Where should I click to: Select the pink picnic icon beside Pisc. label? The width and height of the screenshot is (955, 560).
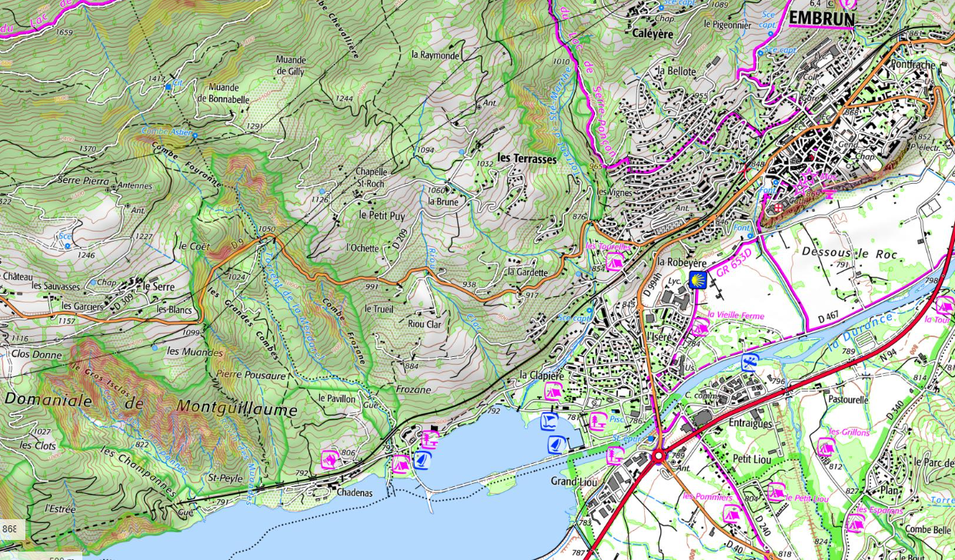(598, 421)
